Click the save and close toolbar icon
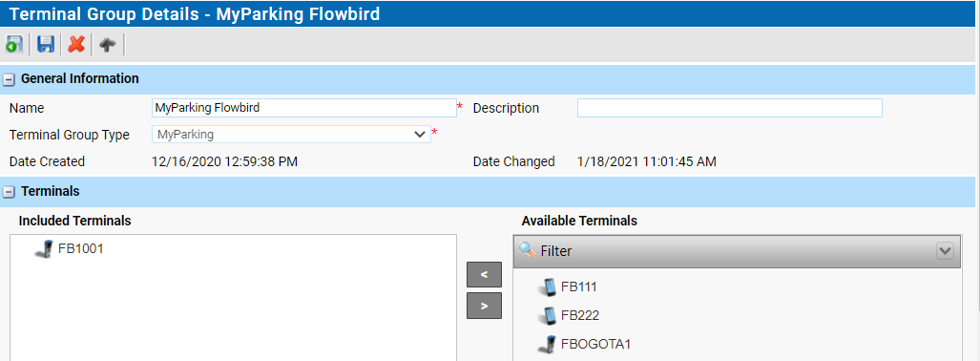 pos(13,45)
